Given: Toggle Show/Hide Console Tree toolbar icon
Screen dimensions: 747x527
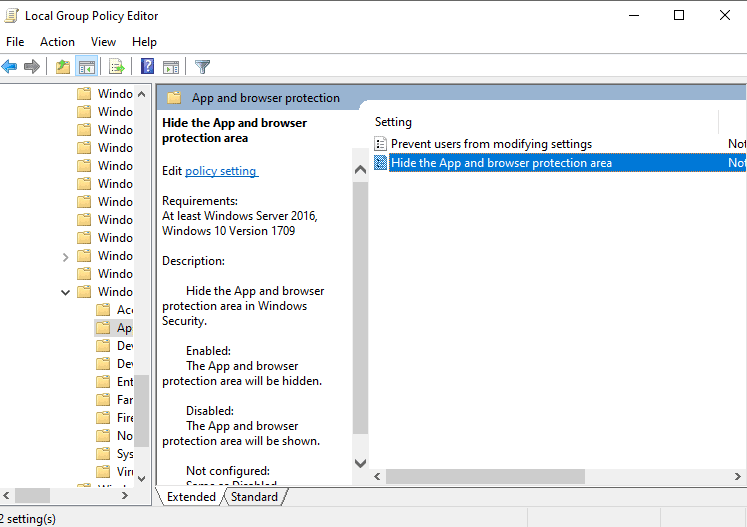Looking at the screenshot, I should (87, 67).
